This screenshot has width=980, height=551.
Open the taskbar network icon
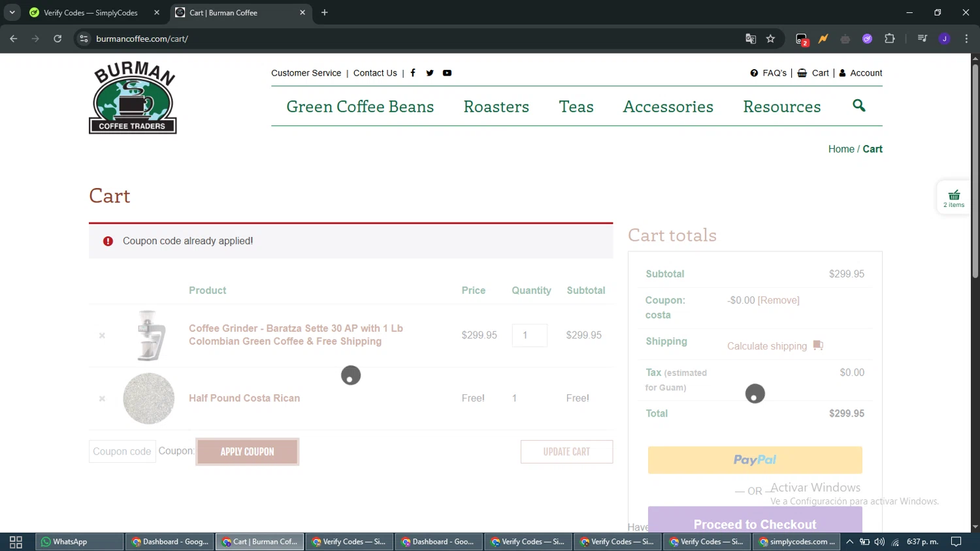pos(895,542)
